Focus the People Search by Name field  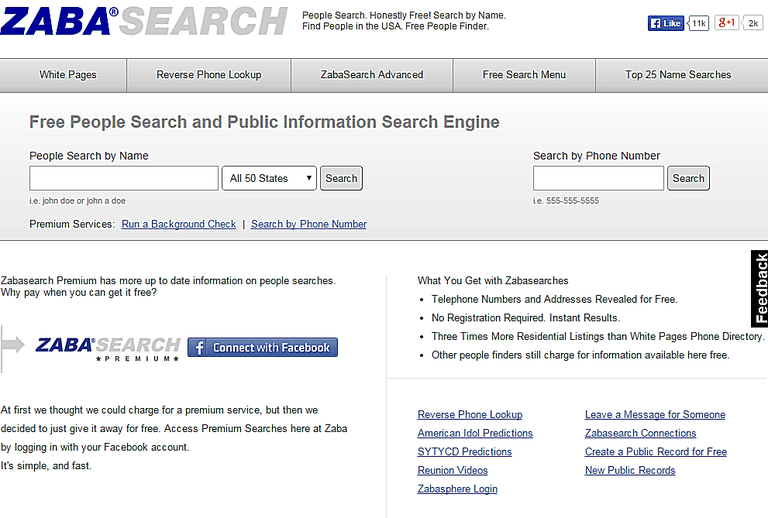tap(124, 178)
